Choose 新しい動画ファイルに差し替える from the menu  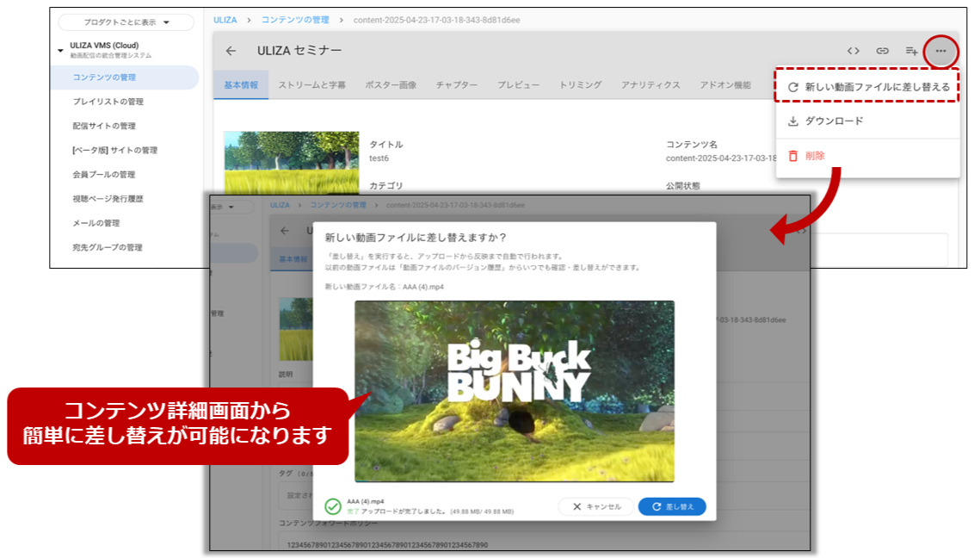click(x=867, y=87)
